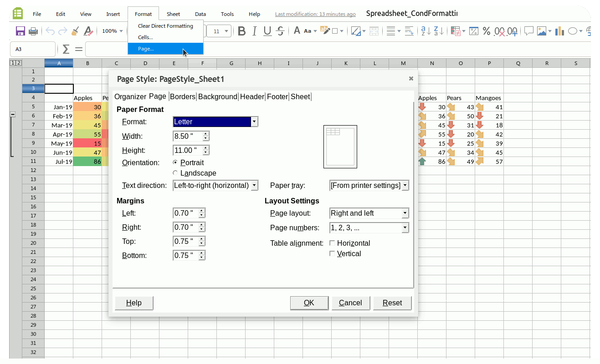The width and height of the screenshot is (600, 364).
Task: Click the Clear Formatting toolbar icon
Action: (x=88, y=31)
